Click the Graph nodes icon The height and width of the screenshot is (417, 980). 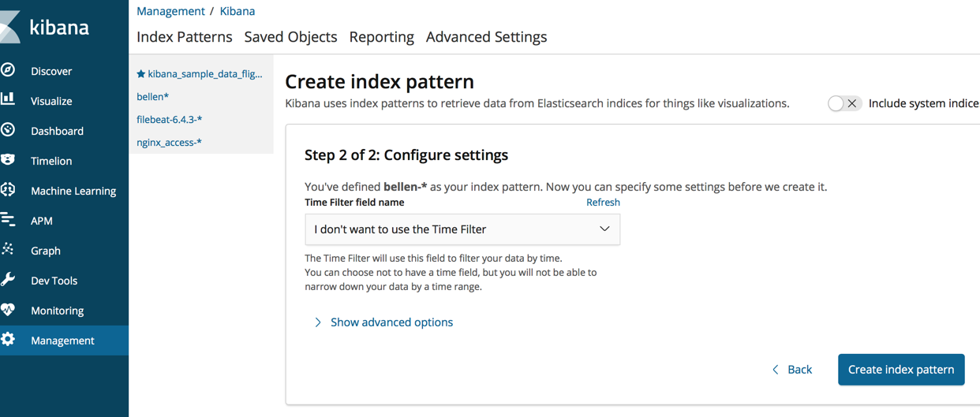[x=9, y=250]
